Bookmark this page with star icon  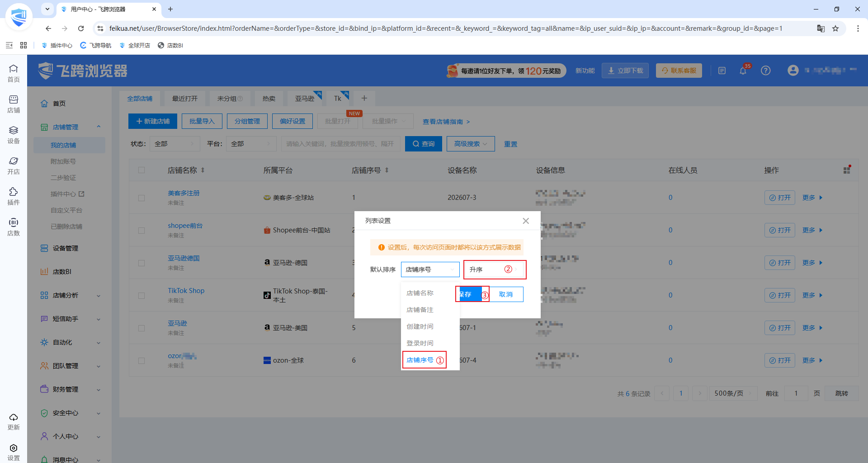coord(835,28)
